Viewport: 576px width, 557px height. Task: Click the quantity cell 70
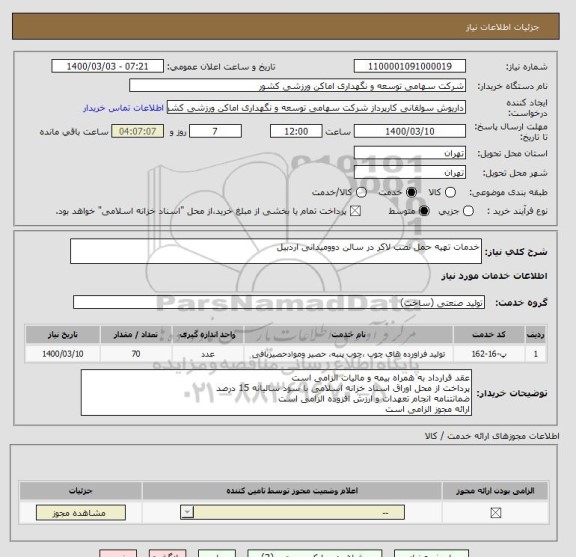136,354
